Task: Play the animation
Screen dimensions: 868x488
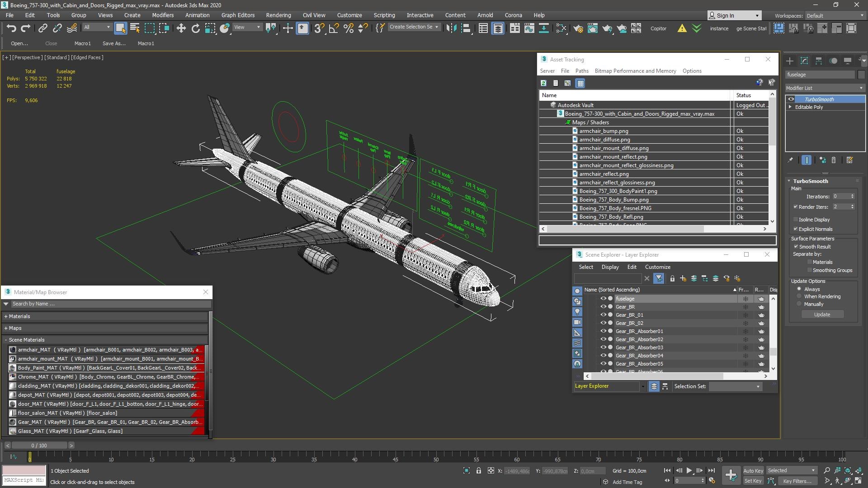Action: [689, 470]
